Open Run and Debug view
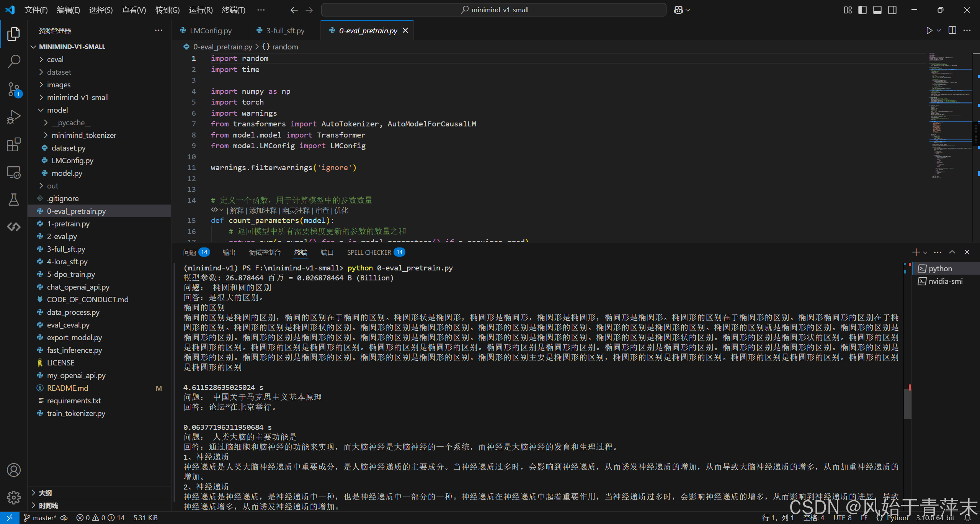Viewport: 980px width, 524px height. click(x=14, y=117)
